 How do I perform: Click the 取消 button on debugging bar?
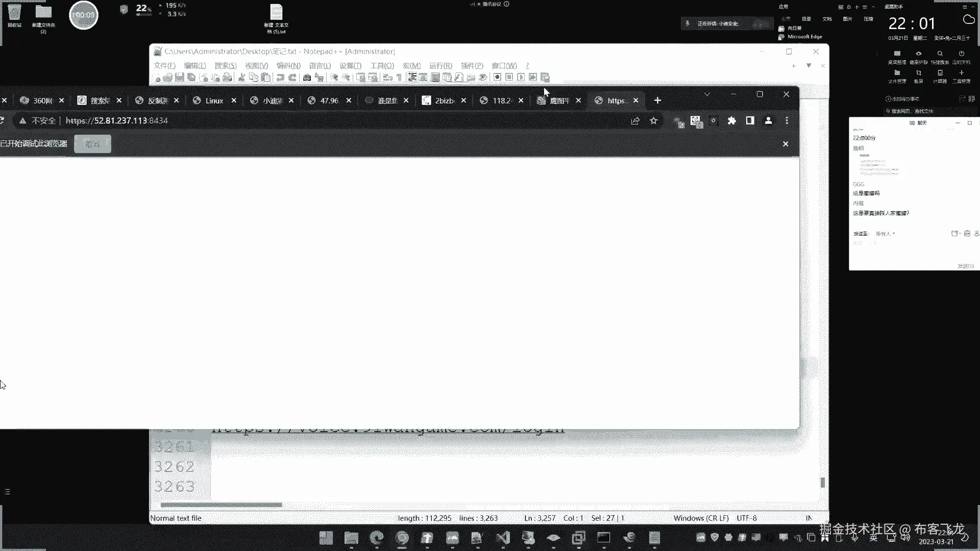[92, 144]
